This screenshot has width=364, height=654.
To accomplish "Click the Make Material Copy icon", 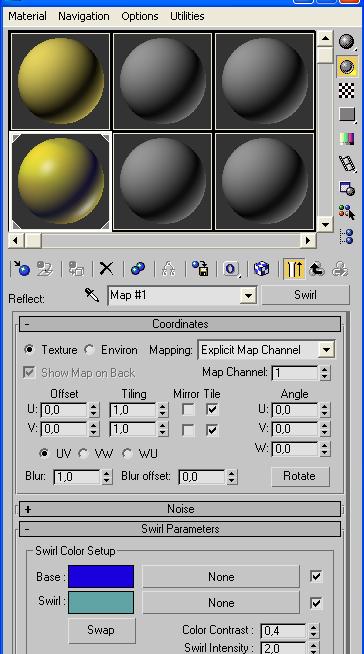I will (x=138, y=269).
